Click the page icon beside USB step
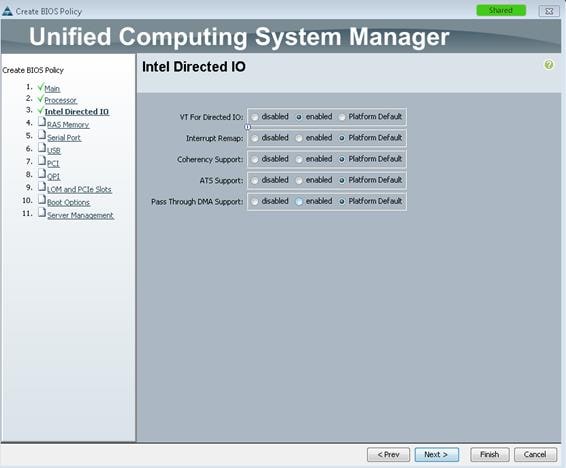This screenshot has height=468, width=566. (x=42, y=148)
